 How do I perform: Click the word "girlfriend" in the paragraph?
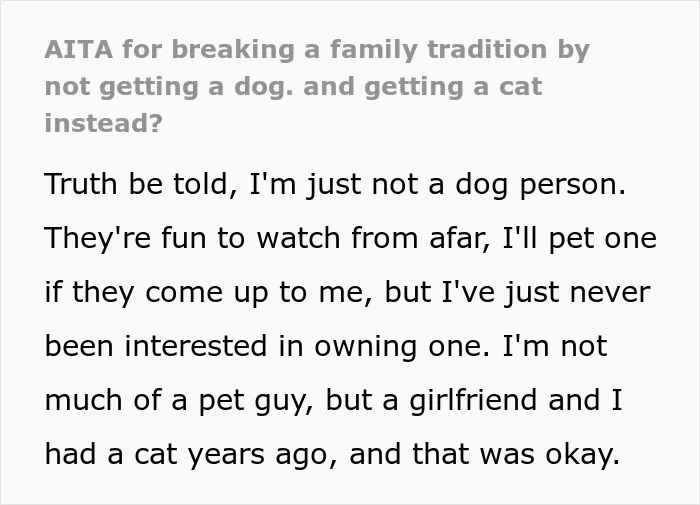click(x=473, y=401)
